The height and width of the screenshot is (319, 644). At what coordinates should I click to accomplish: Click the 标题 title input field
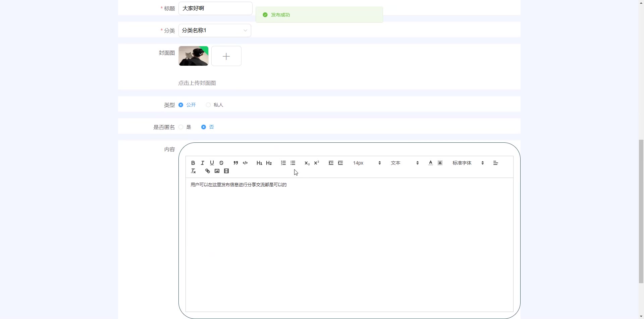point(215,8)
